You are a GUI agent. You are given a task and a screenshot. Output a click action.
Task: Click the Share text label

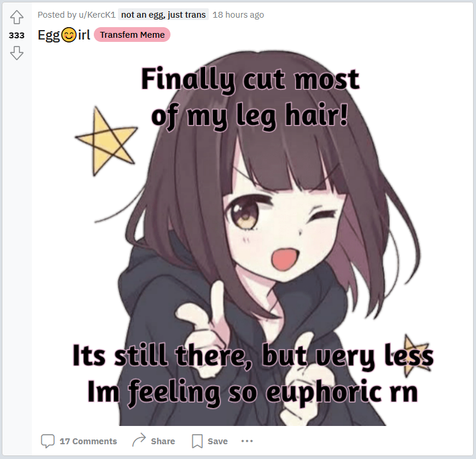point(163,441)
